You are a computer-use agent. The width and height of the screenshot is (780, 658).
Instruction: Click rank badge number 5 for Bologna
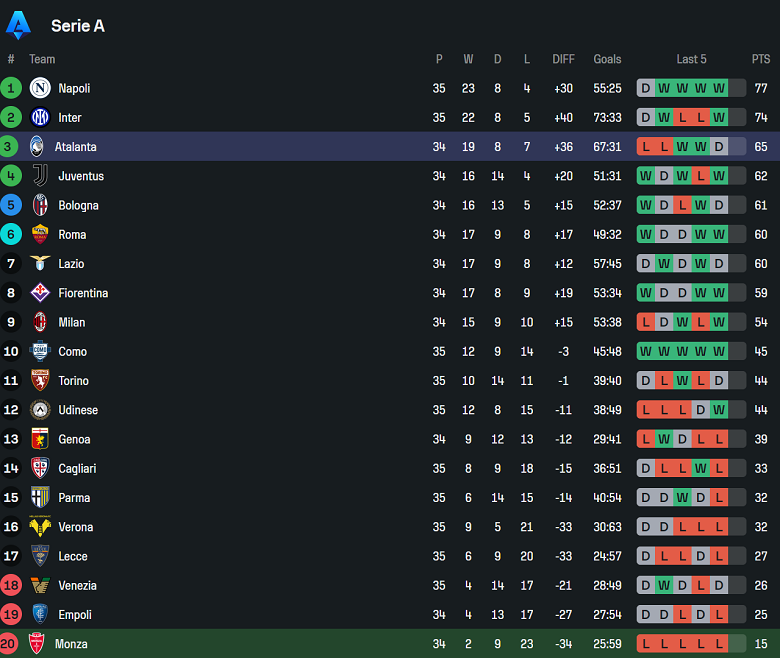11,205
